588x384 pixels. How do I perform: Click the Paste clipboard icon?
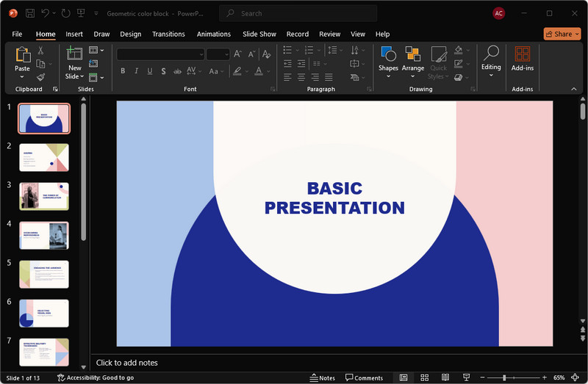23,54
